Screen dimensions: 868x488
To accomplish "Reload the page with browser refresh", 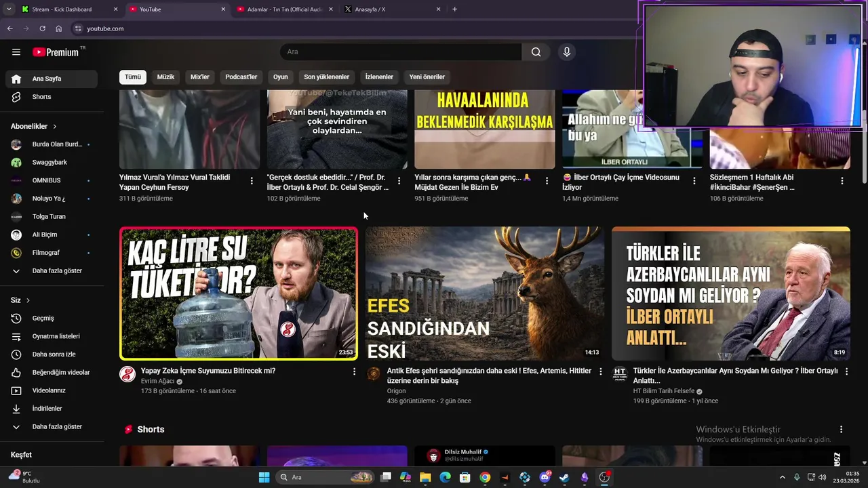I will [x=42, y=28].
